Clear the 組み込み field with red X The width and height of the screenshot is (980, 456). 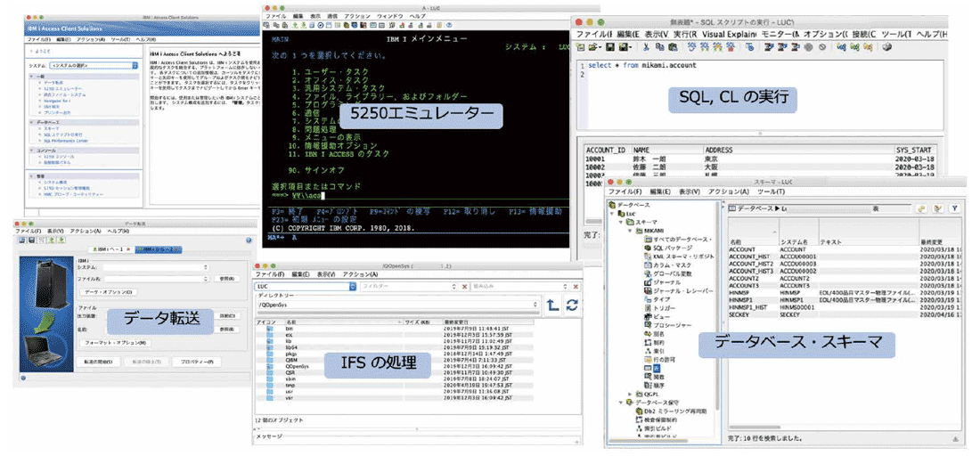[576, 286]
